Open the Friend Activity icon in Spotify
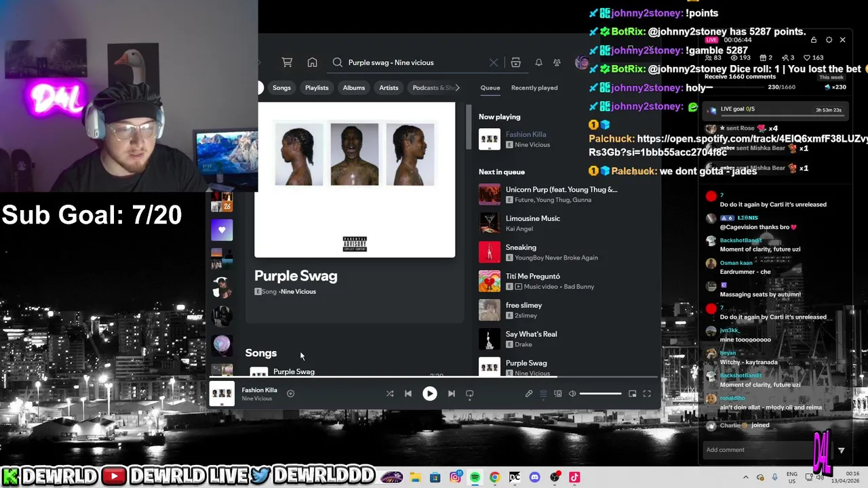Image resolution: width=868 pixels, height=488 pixels. 557,62
